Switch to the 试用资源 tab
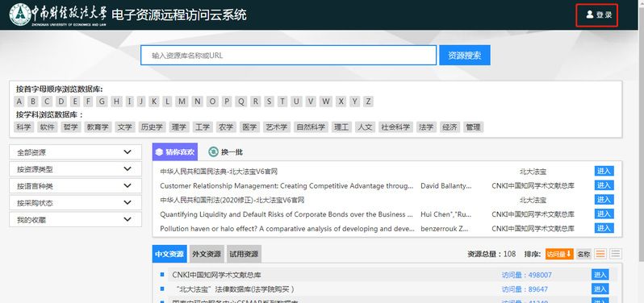Screen dimensions: 644x303 pyautogui.click(x=244, y=254)
